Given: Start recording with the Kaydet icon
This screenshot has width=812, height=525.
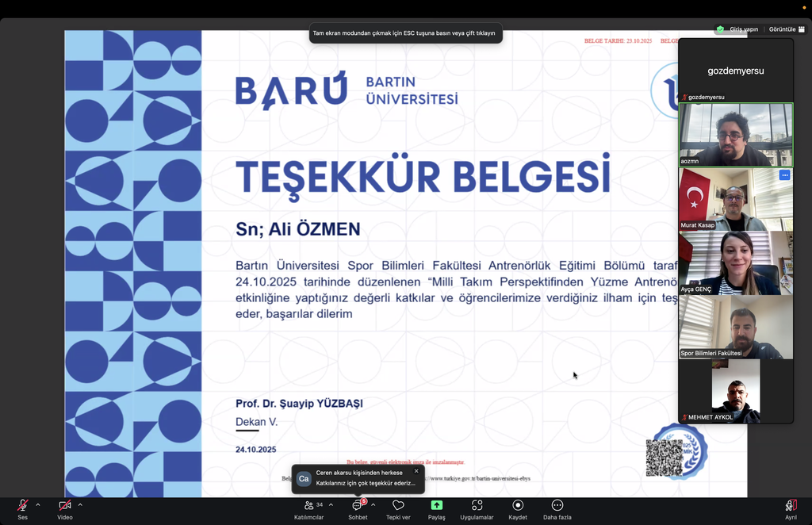Looking at the screenshot, I should click(x=518, y=506).
